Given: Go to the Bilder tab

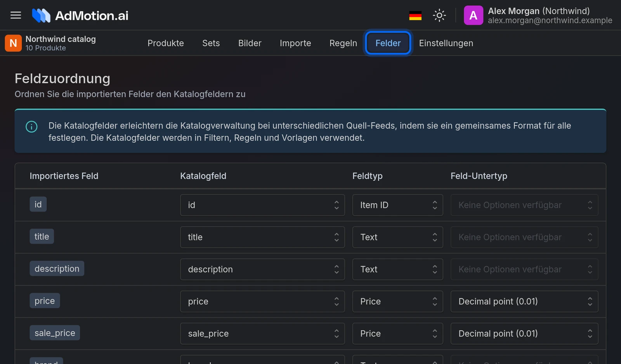Looking at the screenshot, I should pos(250,43).
